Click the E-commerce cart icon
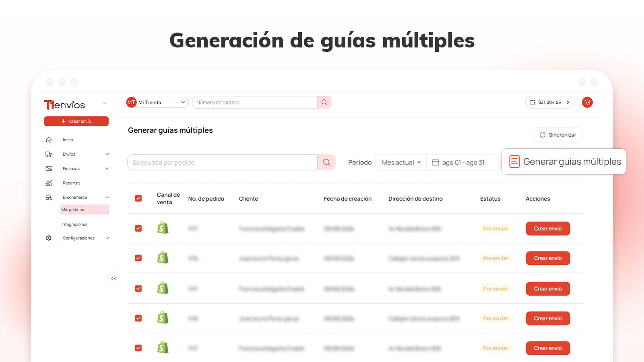 [x=49, y=197]
